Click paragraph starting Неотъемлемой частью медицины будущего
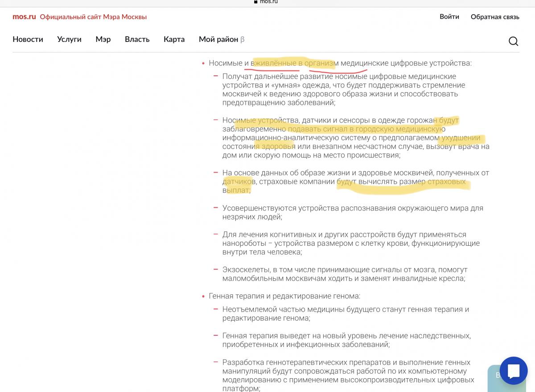 (x=346, y=314)
